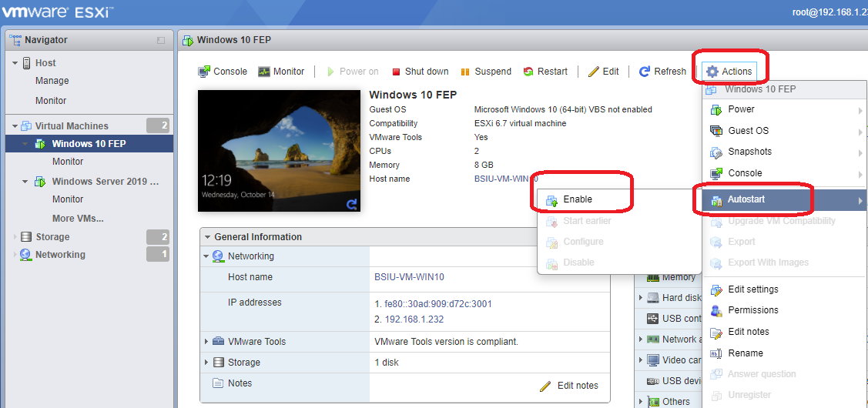Open the VM Console from toolbar
The image size is (868, 408).
[223, 72]
